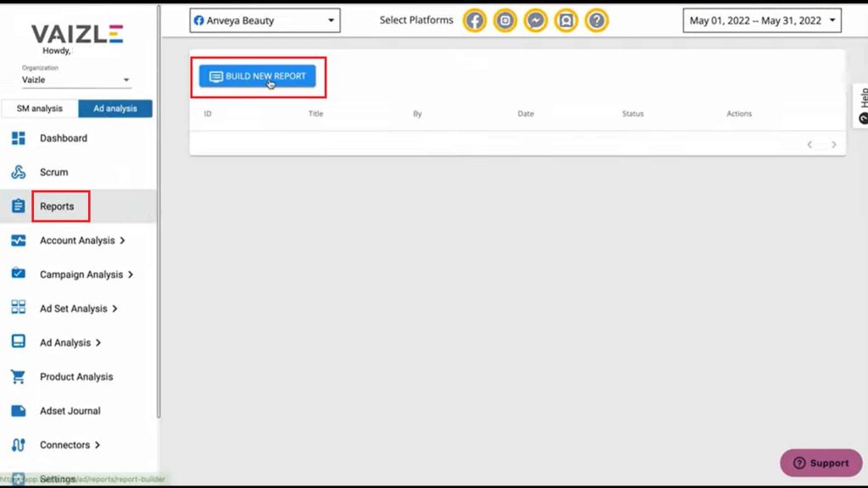This screenshot has height=488, width=868.
Task: Click the sidebar vertical scrollbar
Action: click(x=159, y=211)
